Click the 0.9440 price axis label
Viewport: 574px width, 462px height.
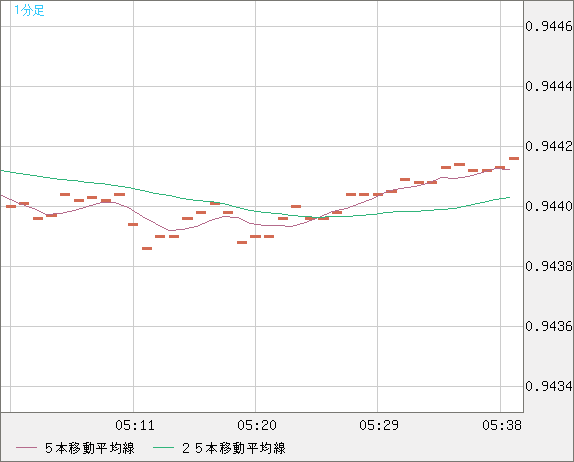click(549, 206)
